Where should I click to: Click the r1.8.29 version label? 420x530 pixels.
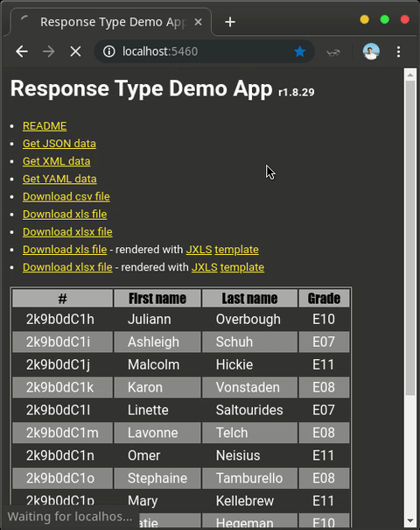coord(297,92)
